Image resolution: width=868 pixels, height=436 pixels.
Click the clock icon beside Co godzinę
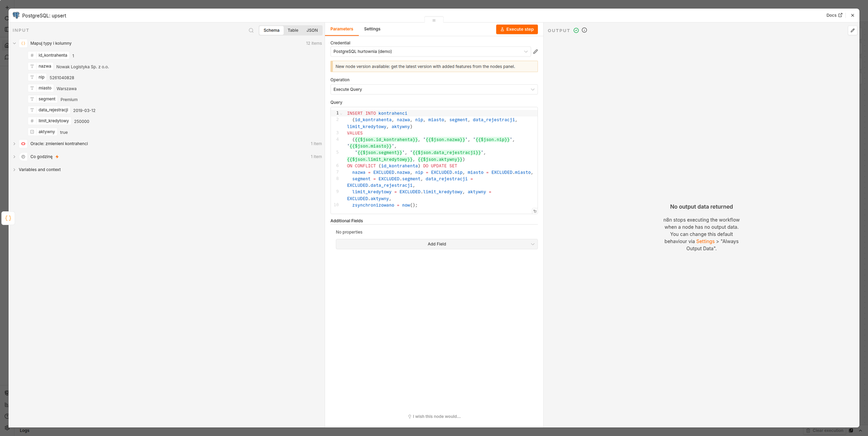coord(23,157)
